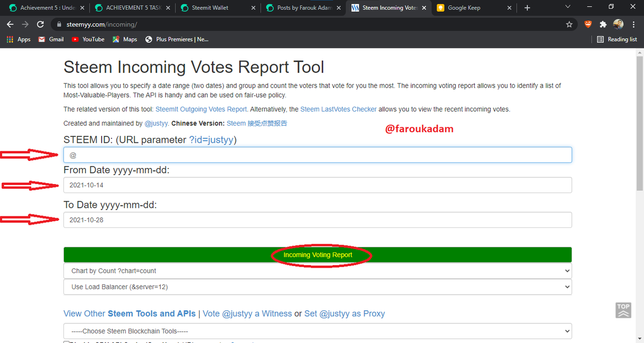Click the From Date field showing 2021-10-14
The height and width of the screenshot is (343, 644).
click(x=317, y=185)
